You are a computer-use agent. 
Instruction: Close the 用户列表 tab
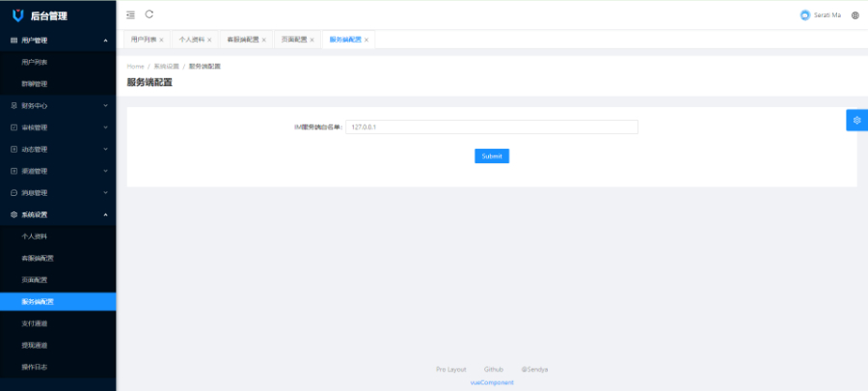(161, 40)
